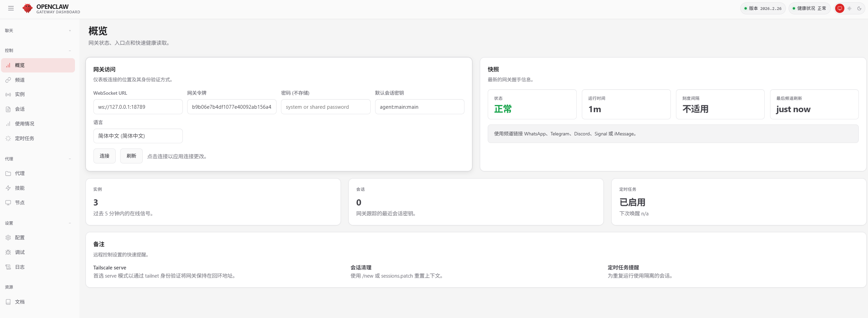868x318 pixels.
Task: Collapse the 控制 (Control) sidebar section
Action: click(x=70, y=51)
